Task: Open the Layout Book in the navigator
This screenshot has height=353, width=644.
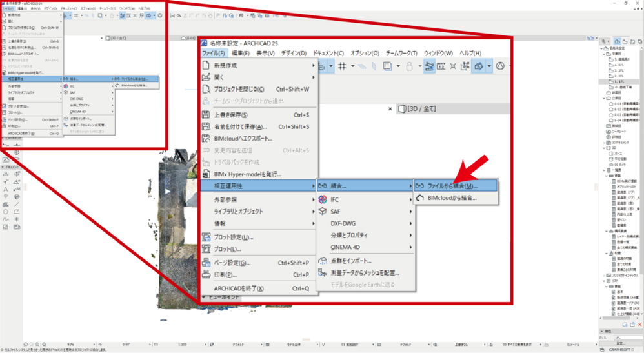Action: click(x=632, y=41)
